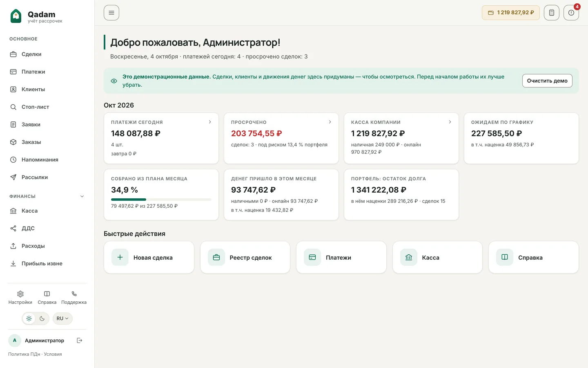Click the Рассылки paper plane icon
This screenshot has width=588, height=368.
13,177
